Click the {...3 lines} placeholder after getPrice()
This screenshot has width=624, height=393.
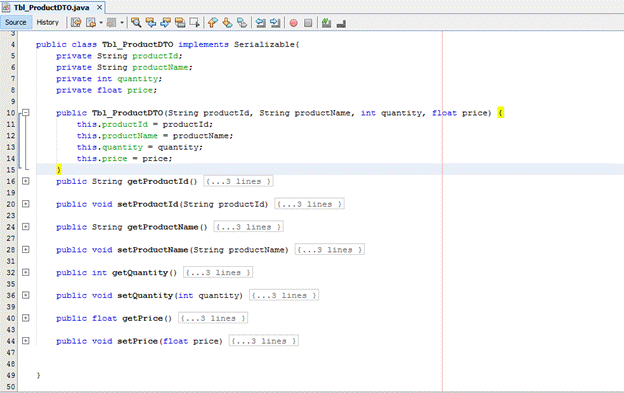213,318
